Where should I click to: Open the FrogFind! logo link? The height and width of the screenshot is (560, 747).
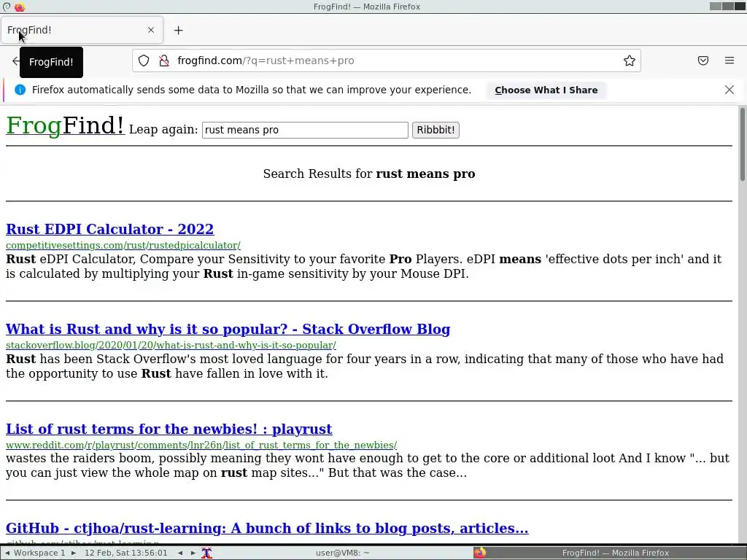[65, 125]
